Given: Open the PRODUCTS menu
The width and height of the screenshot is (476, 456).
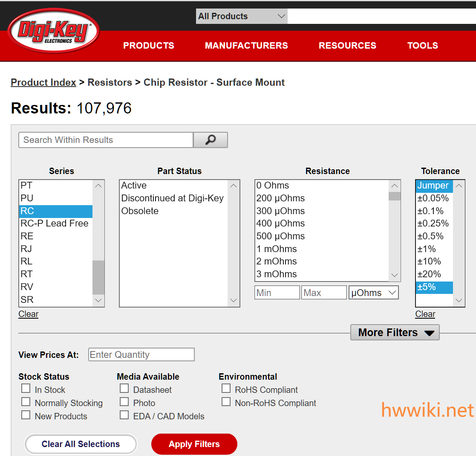Looking at the screenshot, I should [x=148, y=46].
